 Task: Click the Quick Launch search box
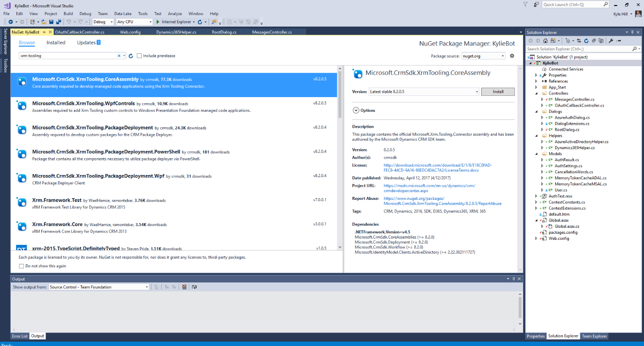click(x=575, y=4)
